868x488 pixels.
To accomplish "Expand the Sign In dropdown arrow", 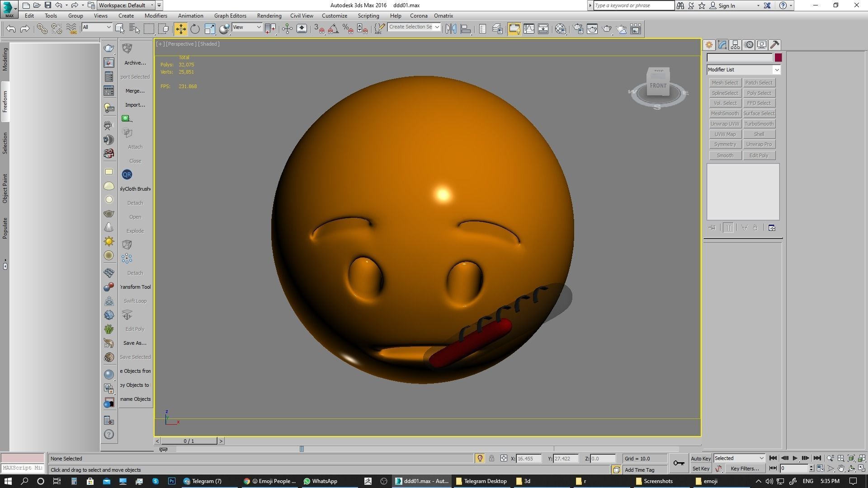I will 758,6.
